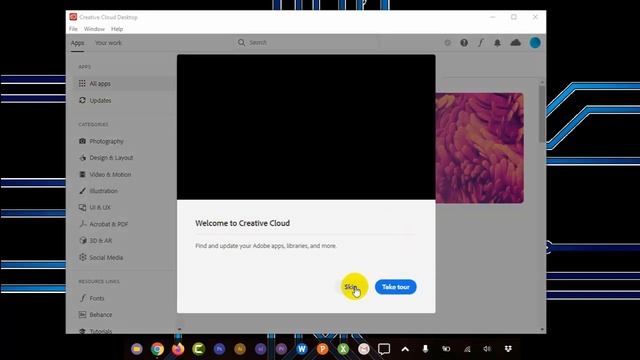Open PowerPoint from the taskbar
The height and width of the screenshot is (360, 640).
pos(322,349)
